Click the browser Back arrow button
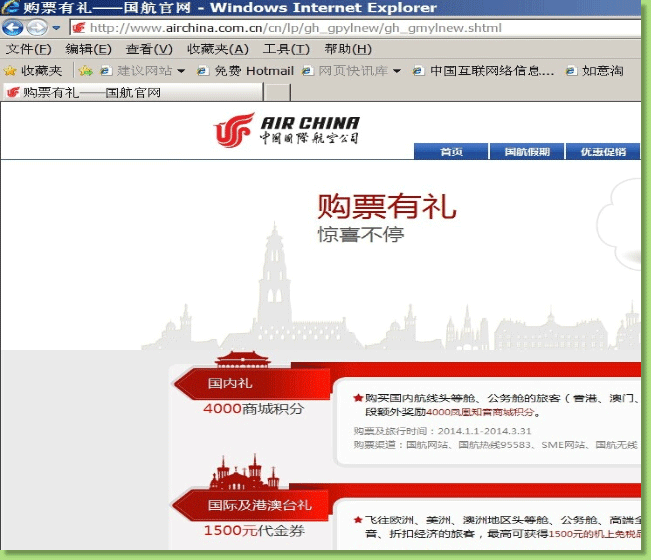This screenshot has height=560, width=651. pos(13,28)
